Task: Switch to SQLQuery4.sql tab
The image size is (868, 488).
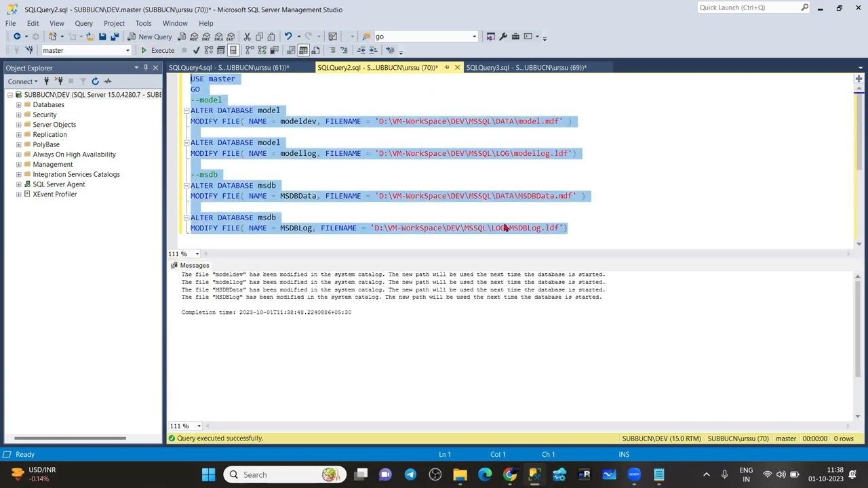Action: point(229,68)
